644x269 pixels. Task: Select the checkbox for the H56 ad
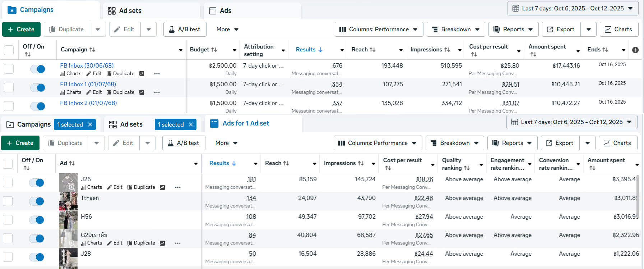click(8, 220)
